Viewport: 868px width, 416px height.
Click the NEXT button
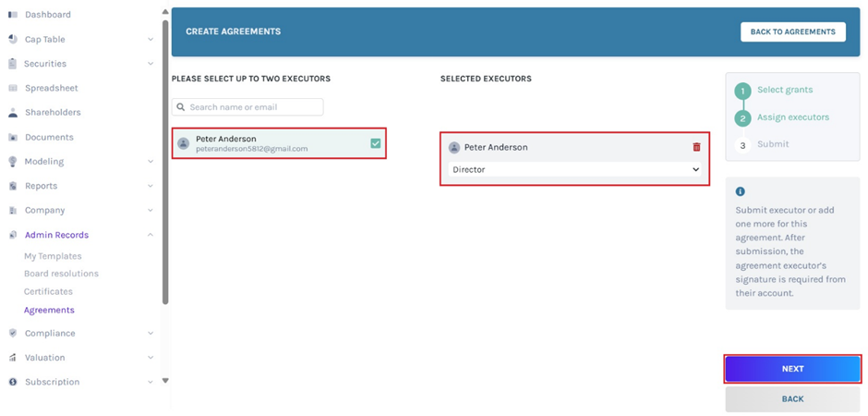[x=792, y=369]
